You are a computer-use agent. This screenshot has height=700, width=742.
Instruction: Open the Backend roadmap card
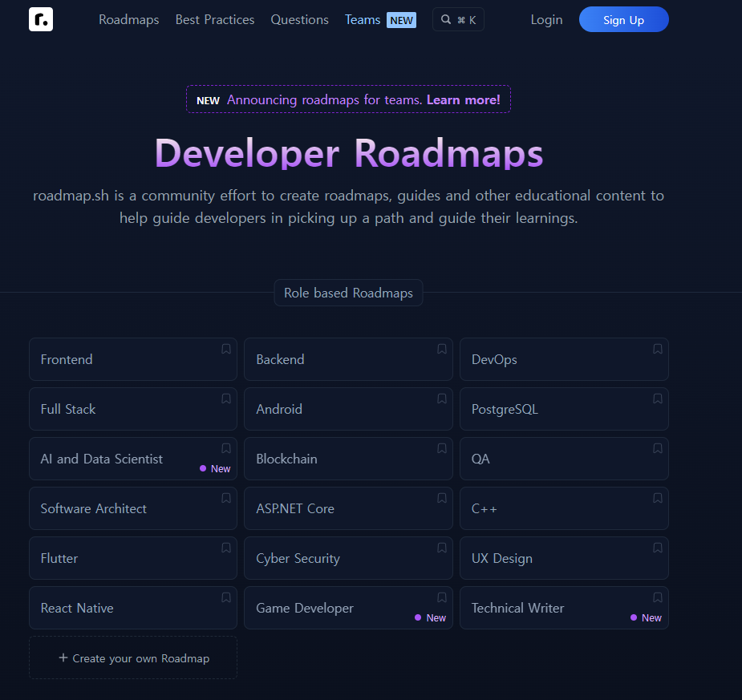point(348,359)
